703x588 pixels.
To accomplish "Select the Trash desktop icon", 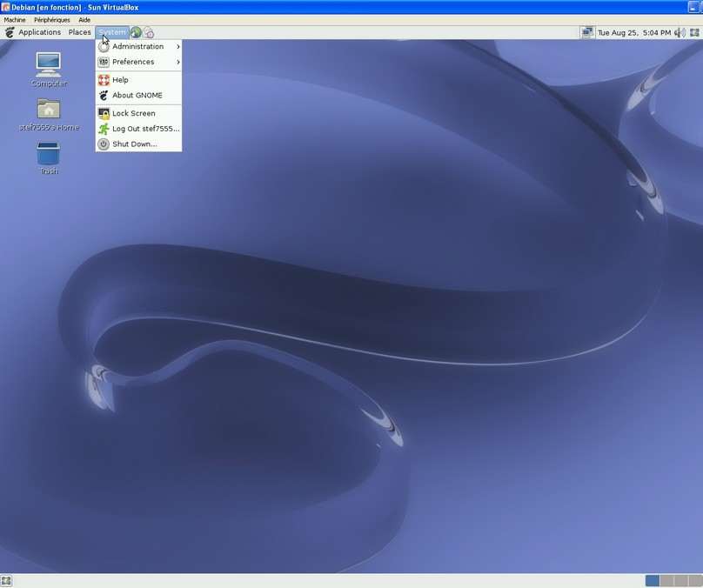I will (49, 157).
